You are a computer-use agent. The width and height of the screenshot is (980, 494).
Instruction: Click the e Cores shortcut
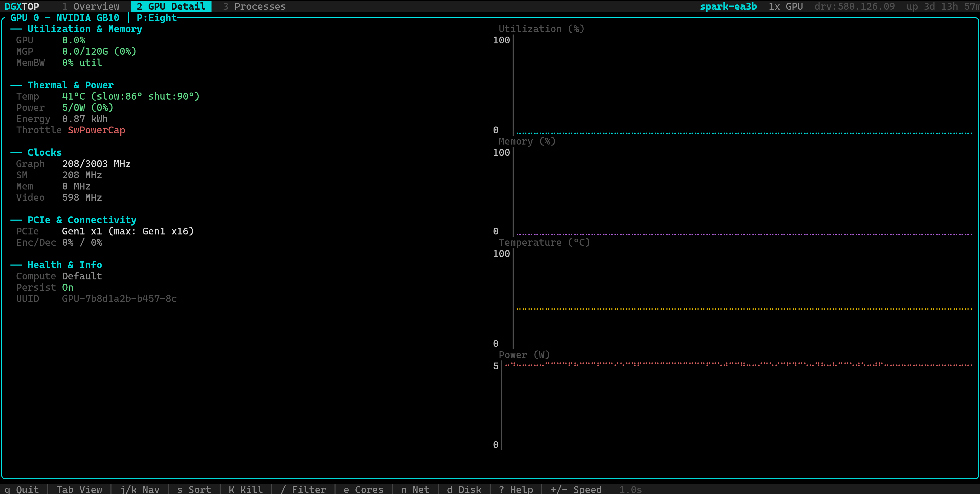click(363, 490)
